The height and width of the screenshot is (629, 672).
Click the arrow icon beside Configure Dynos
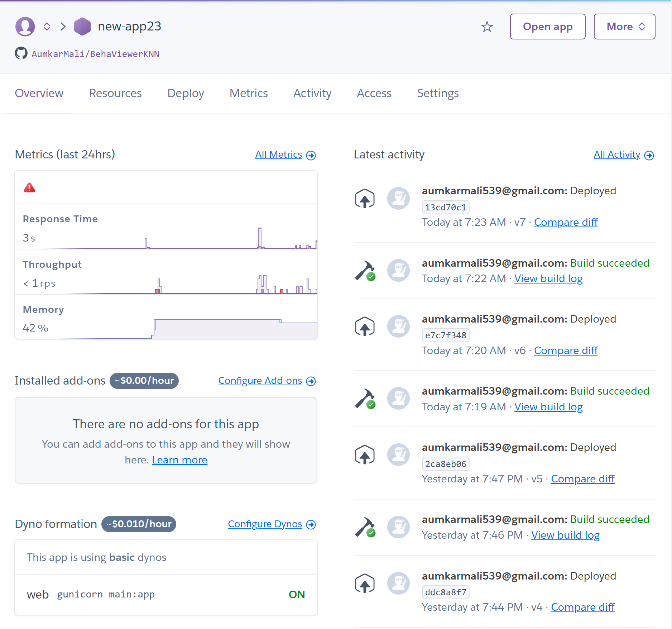point(311,524)
